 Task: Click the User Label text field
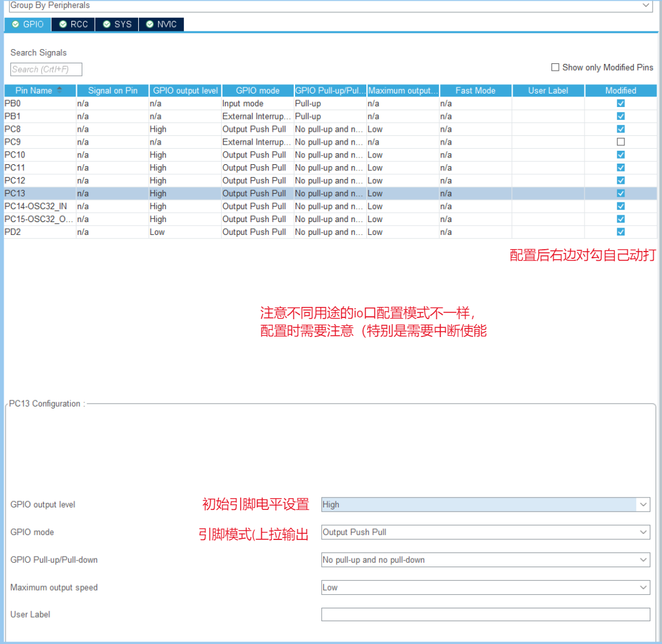(x=486, y=614)
